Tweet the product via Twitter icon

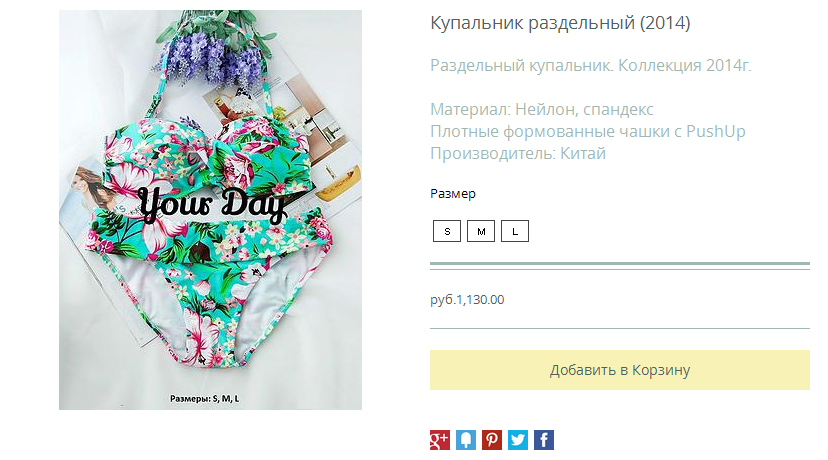518,440
